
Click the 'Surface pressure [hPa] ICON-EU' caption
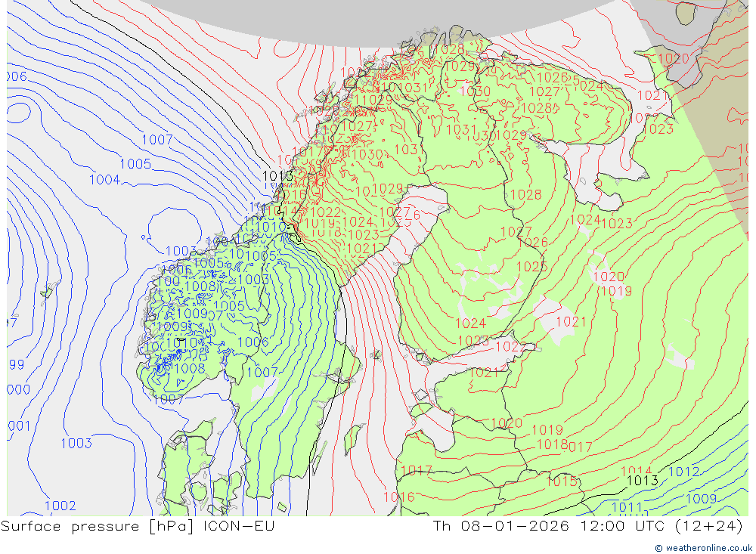[x=138, y=526]
